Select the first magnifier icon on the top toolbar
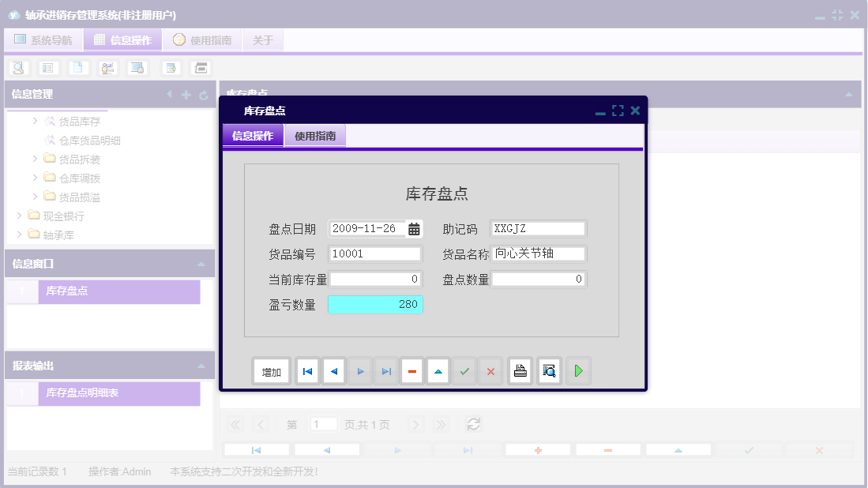Image resolution: width=868 pixels, height=488 pixels. pos(17,68)
